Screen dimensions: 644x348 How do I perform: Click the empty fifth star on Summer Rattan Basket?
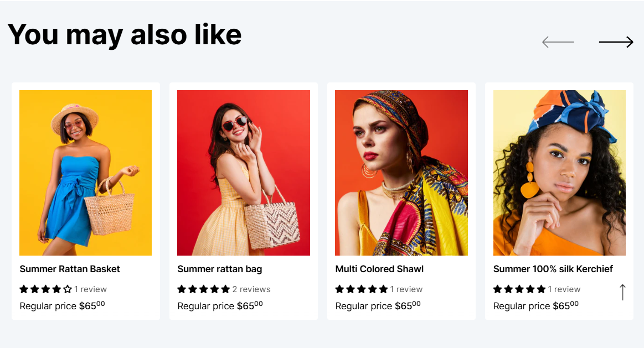[x=68, y=289]
